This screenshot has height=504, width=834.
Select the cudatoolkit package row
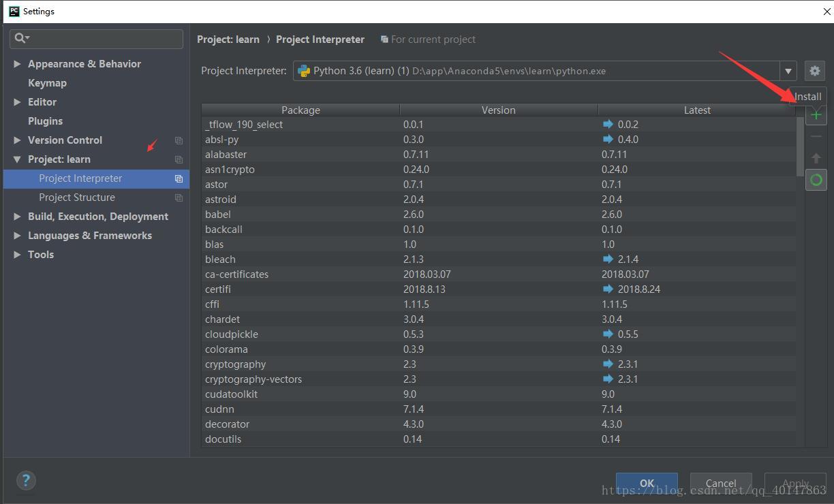499,394
